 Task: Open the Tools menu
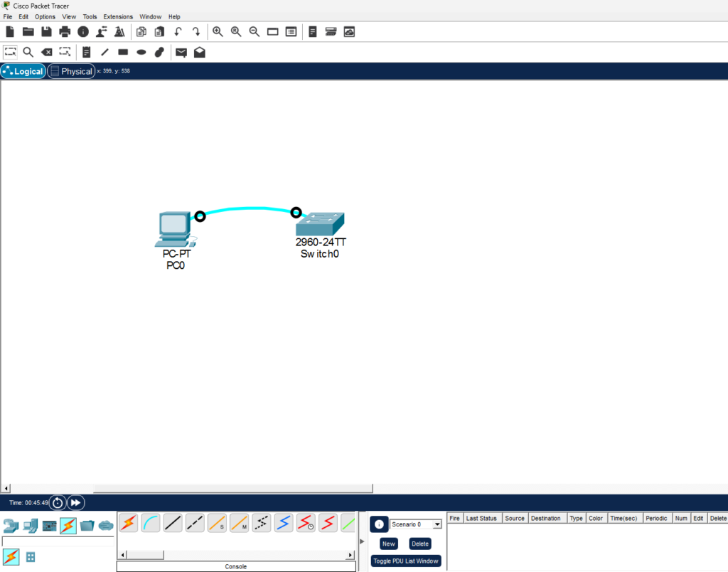click(x=90, y=16)
